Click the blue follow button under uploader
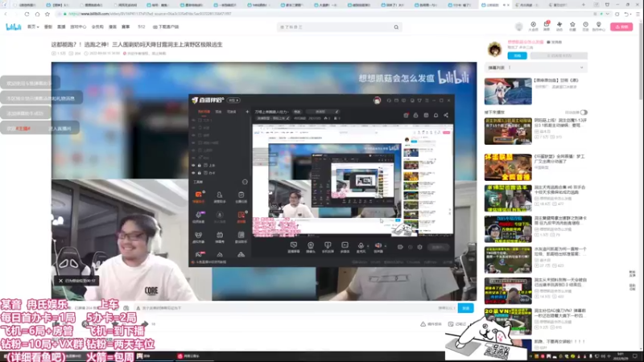Screen dimensions: 644x362 click(517, 56)
